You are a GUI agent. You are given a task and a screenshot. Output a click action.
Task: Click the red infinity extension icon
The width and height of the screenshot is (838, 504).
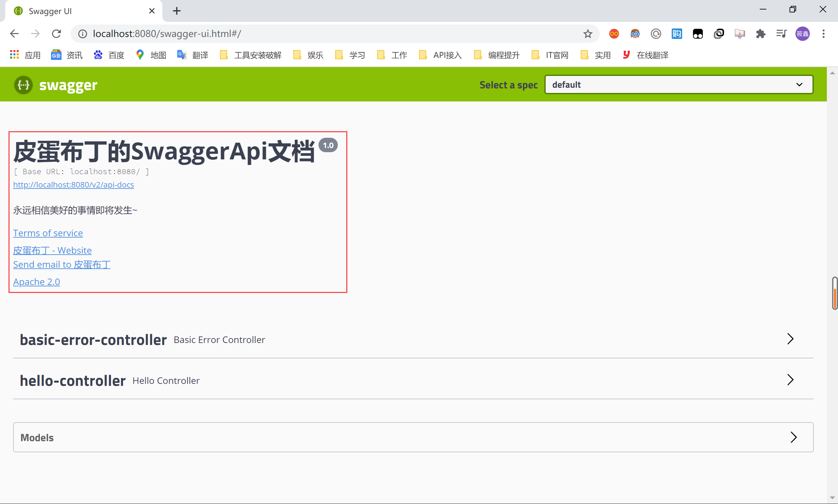coord(614,34)
